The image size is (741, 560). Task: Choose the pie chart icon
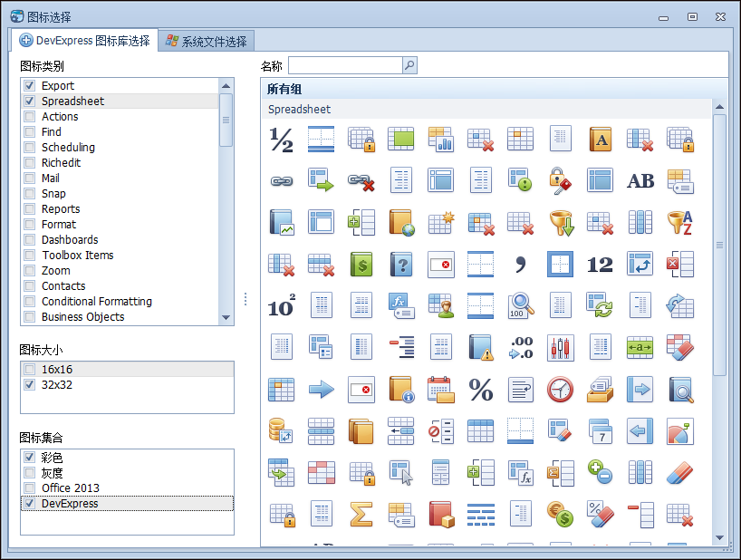click(x=680, y=431)
